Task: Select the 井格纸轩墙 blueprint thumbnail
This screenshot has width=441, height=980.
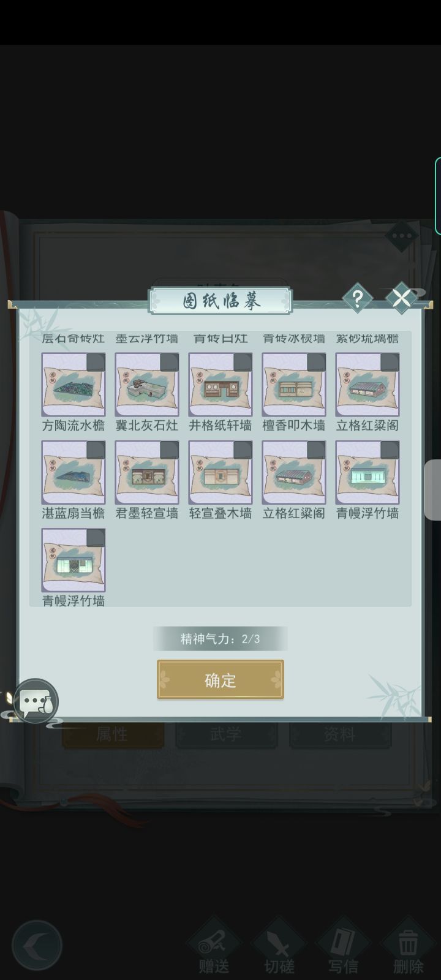Action: pos(221,385)
